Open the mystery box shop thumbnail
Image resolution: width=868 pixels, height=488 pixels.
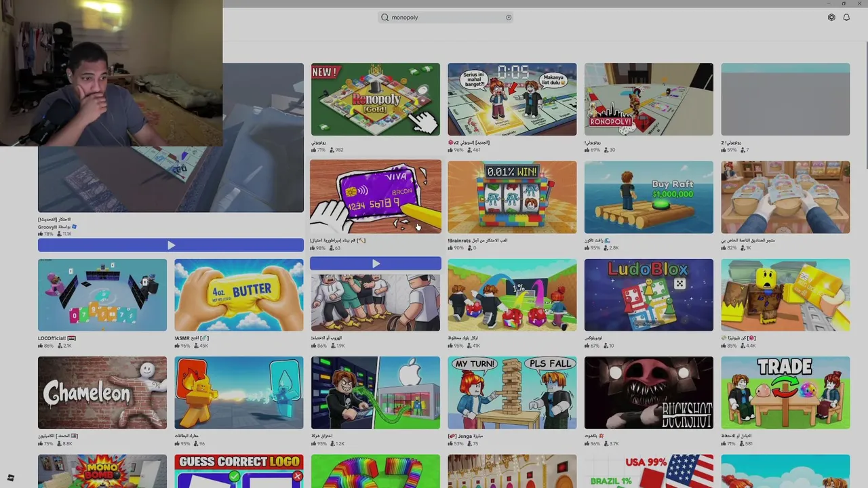click(785, 197)
